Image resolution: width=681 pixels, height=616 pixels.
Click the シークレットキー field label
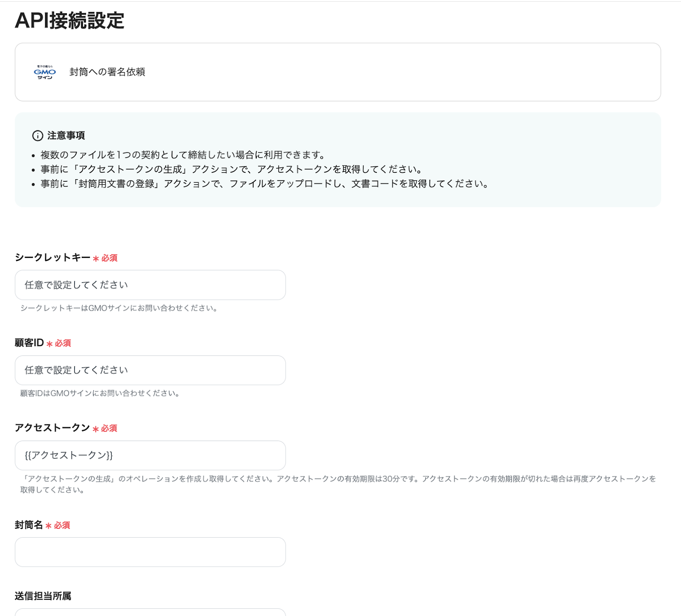(x=53, y=258)
